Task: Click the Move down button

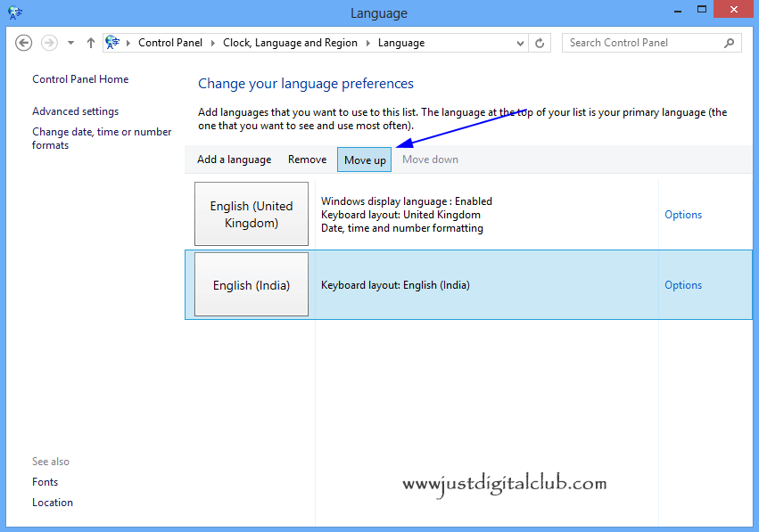Action: 430,160
